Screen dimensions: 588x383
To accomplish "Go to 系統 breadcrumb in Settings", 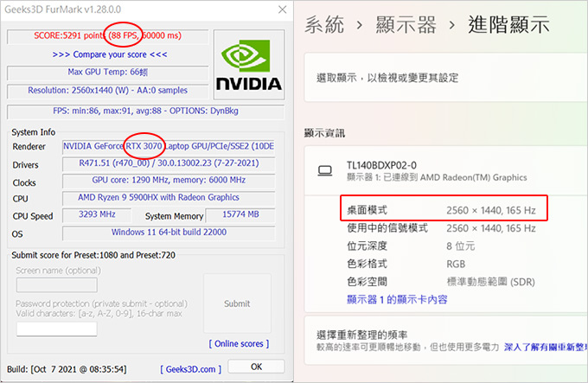I will [x=324, y=25].
